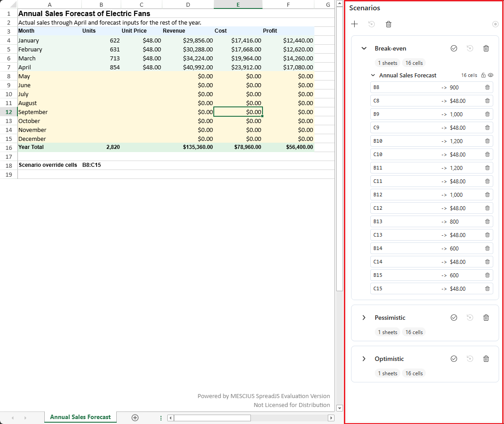Viewport: 504px width, 424px height.
Task: Add a new sheet with plus button
Action: coord(135,418)
